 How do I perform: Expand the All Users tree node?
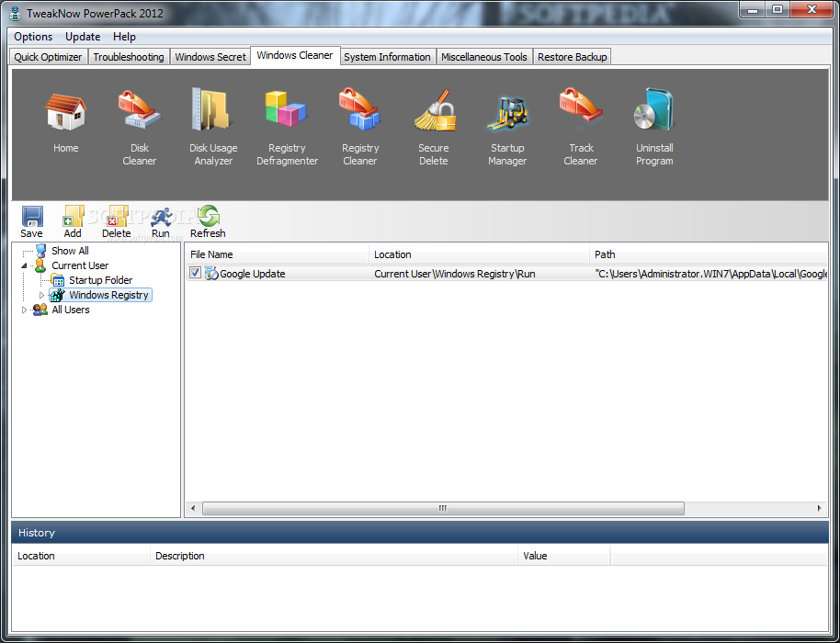[x=24, y=310]
